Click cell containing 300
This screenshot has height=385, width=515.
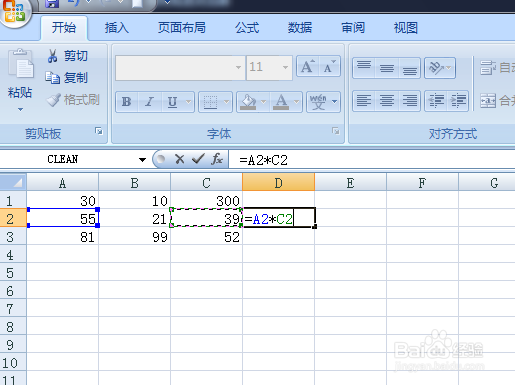[x=206, y=201]
